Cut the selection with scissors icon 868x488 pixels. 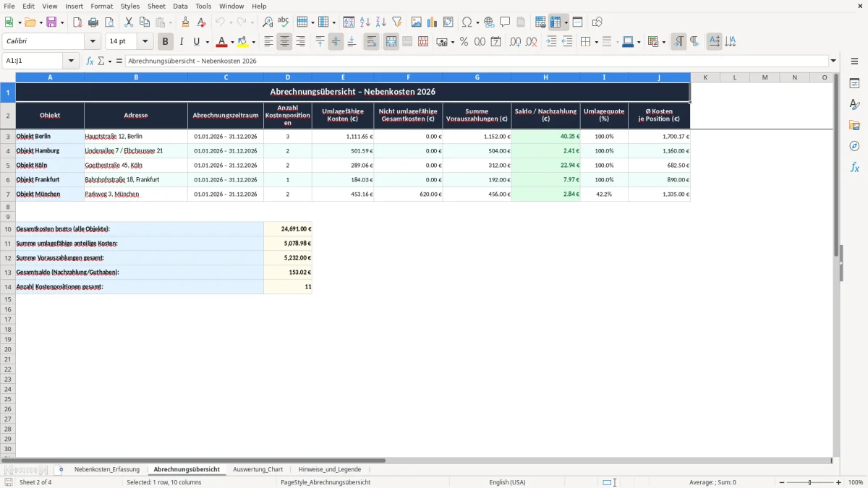(129, 22)
